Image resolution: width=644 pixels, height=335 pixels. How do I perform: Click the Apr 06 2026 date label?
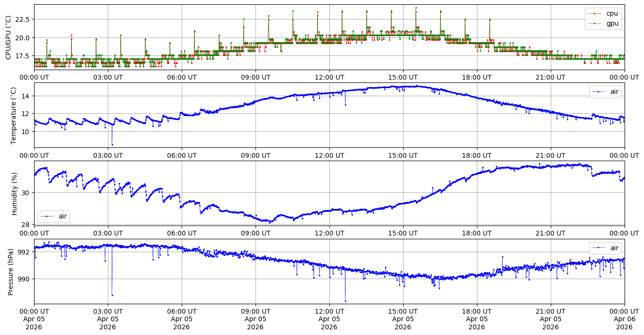(x=624, y=319)
